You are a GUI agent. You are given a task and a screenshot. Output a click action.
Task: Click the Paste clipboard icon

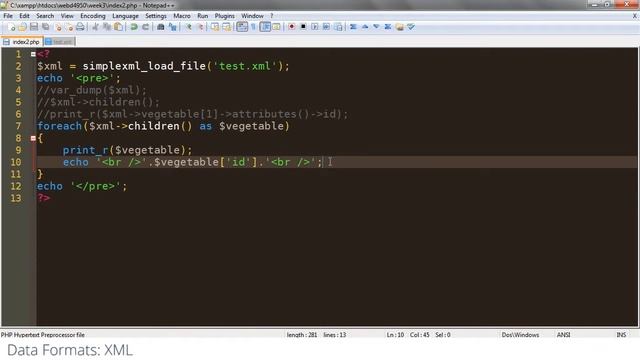[118, 27]
